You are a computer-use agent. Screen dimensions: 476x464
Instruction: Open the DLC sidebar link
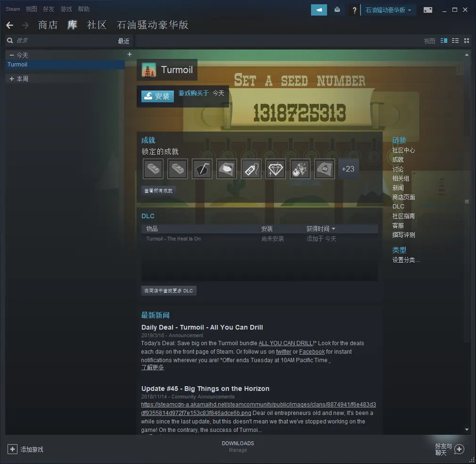coord(398,207)
